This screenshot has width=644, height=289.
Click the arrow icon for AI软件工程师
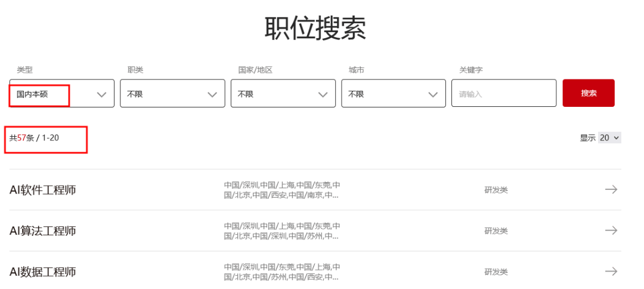tap(611, 190)
